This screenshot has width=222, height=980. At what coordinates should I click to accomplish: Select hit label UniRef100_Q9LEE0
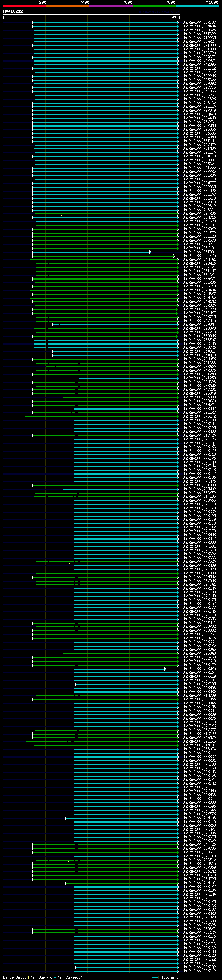199,106
